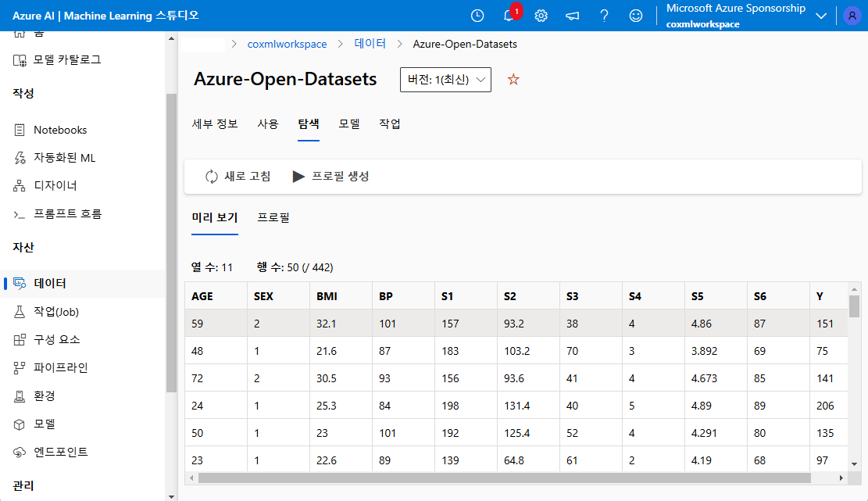Switch to the dataset 모델 tab

pyautogui.click(x=349, y=124)
